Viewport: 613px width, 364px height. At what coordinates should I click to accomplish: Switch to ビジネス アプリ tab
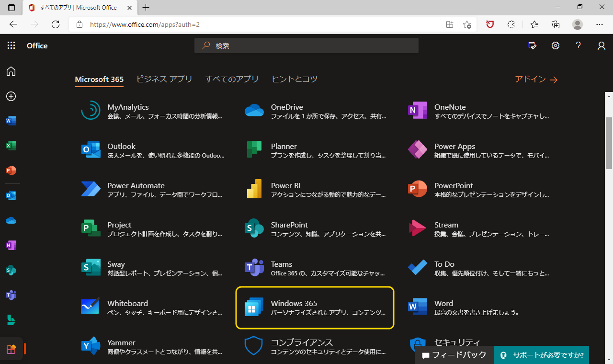[x=164, y=79]
